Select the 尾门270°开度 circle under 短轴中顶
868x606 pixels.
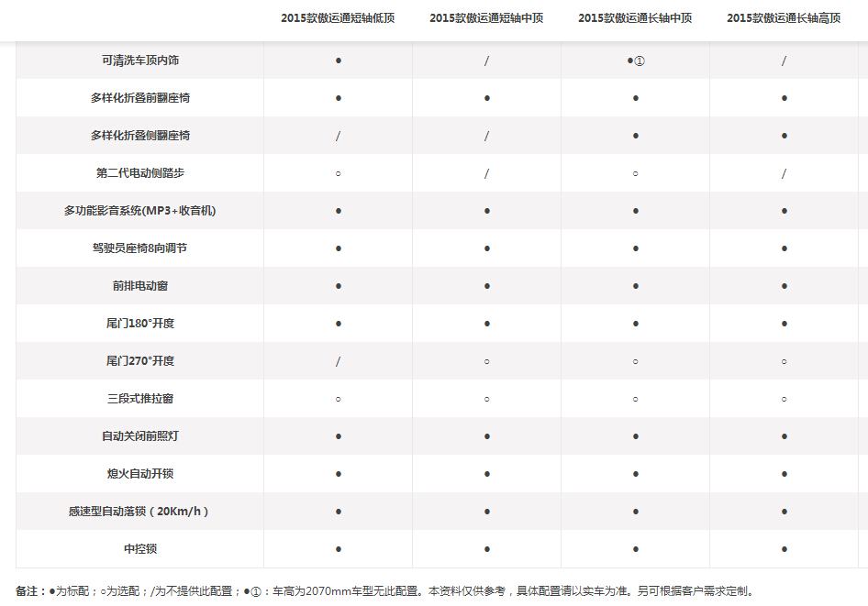pos(486,361)
